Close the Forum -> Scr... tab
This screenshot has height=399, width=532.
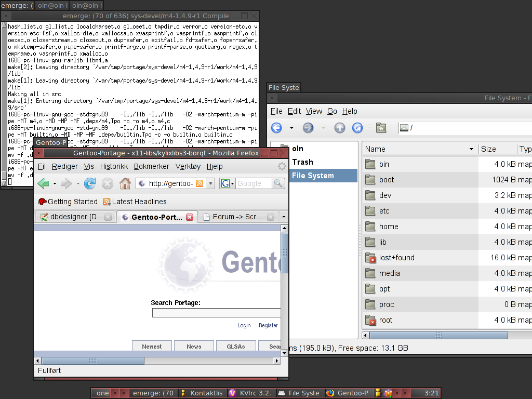click(x=270, y=217)
